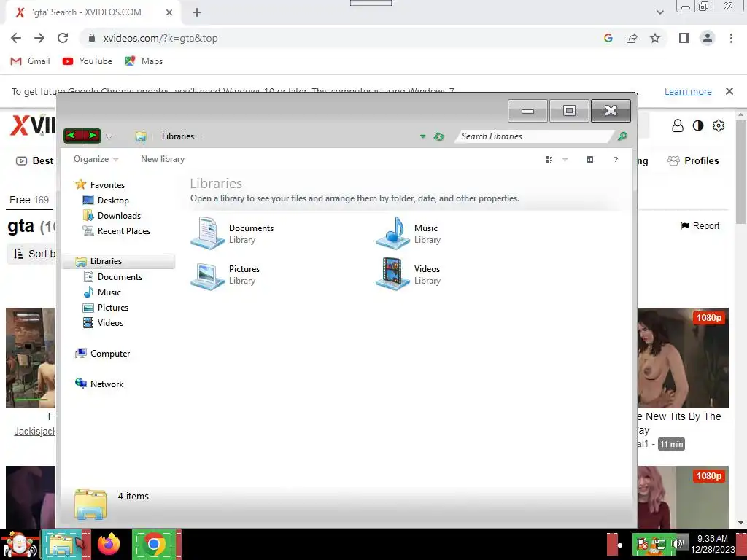Select the Documents library icon

coord(208,233)
